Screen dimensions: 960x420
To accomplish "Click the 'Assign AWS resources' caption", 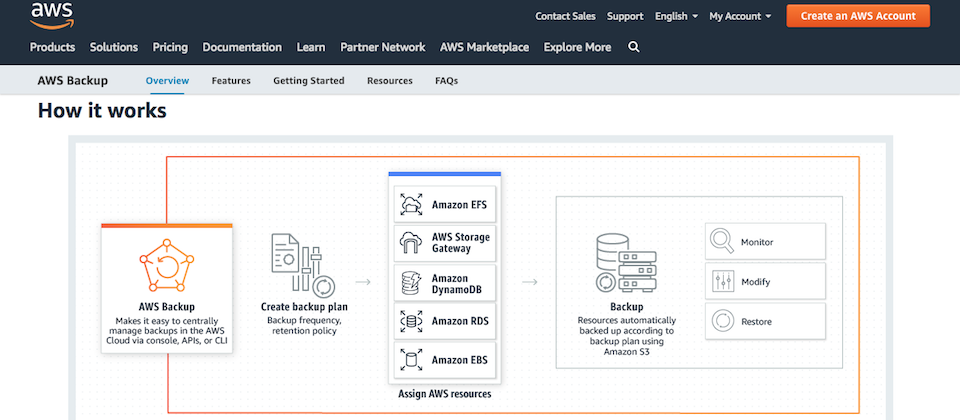I will click(x=444, y=394).
